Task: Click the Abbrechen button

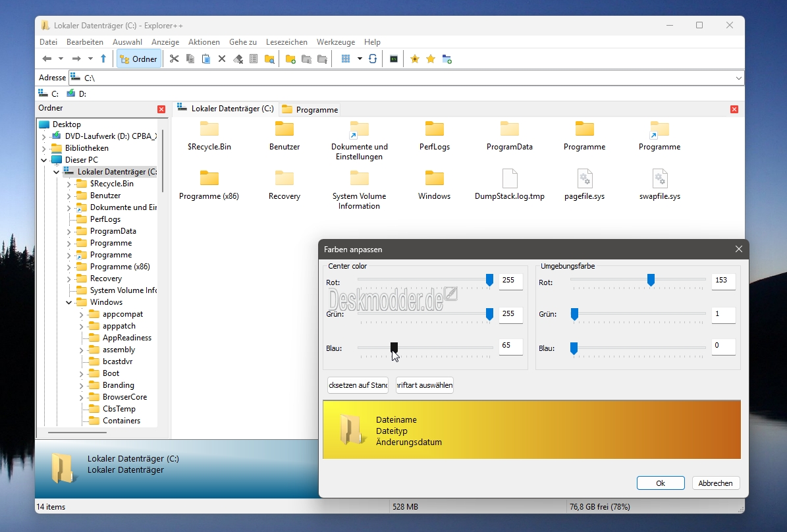Action: 715,483
